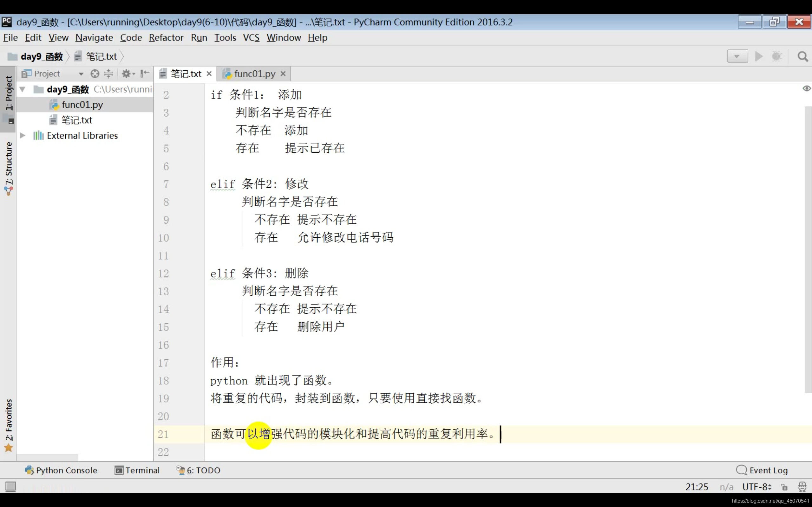Click the eye inspection indicator in editor
This screenshot has width=812, height=507.
click(806, 88)
